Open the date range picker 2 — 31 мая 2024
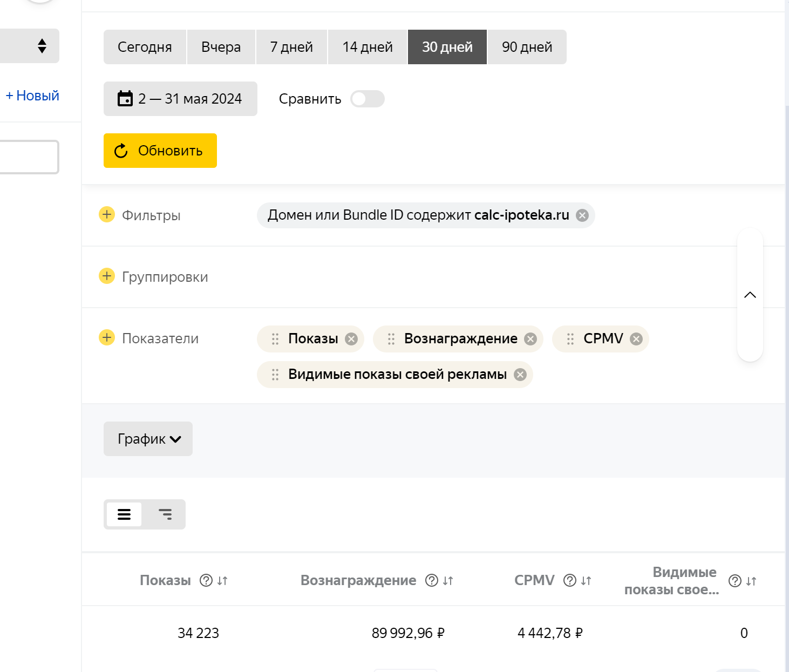This screenshot has height=672, width=789. click(180, 99)
